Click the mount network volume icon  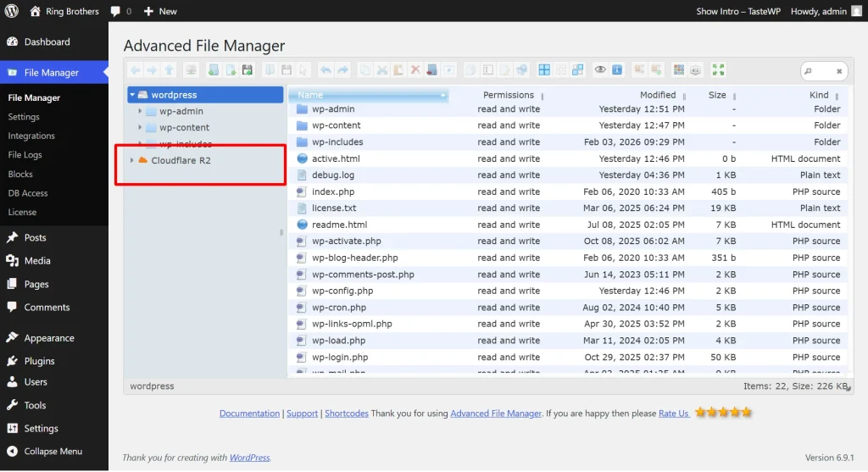click(191, 69)
